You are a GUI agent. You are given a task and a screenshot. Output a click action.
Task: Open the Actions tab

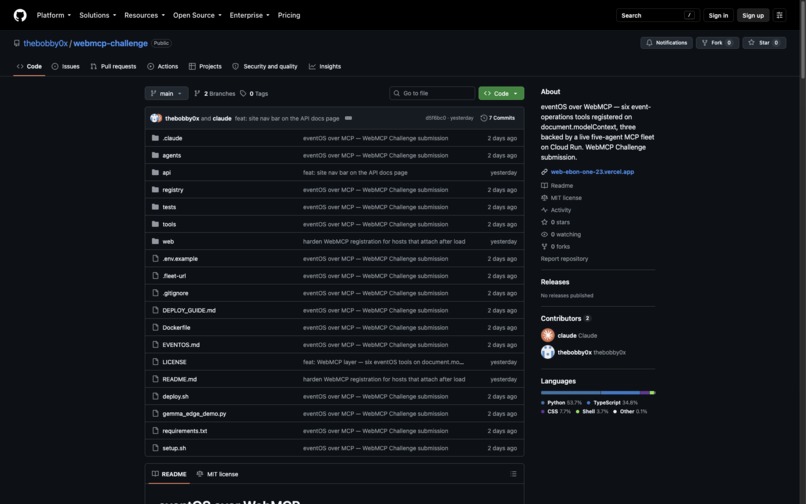pos(162,66)
